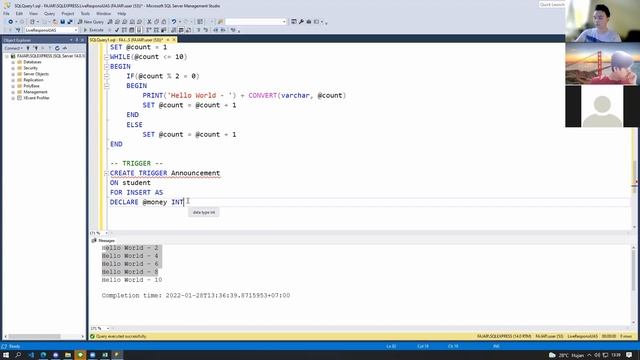640x360 pixels.
Task: Select the Messages results tab
Action: 104,240
